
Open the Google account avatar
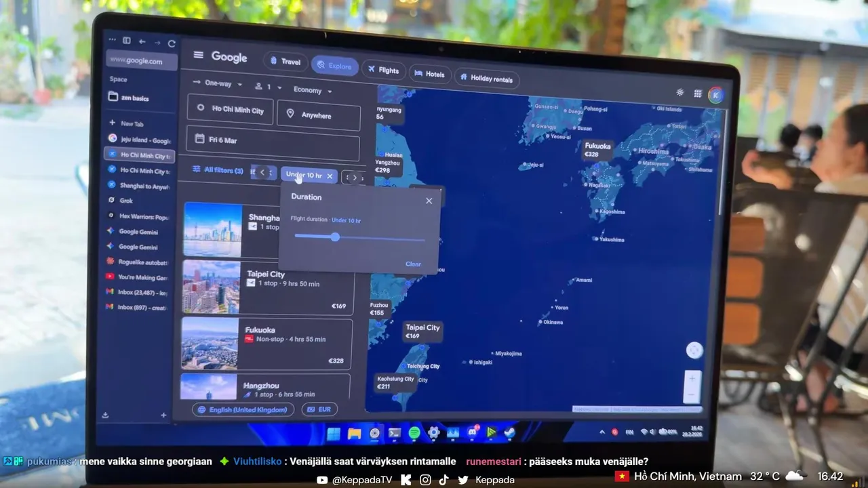click(715, 95)
